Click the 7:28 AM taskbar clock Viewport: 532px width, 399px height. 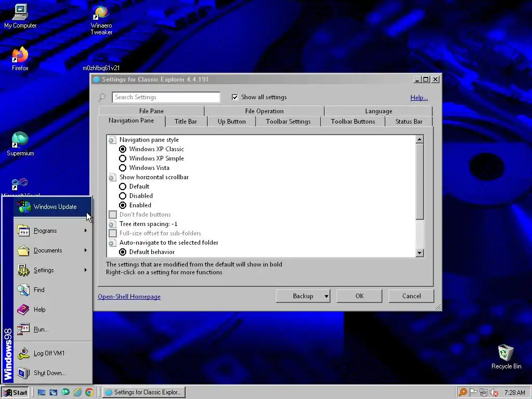pyautogui.click(x=514, y=393)
